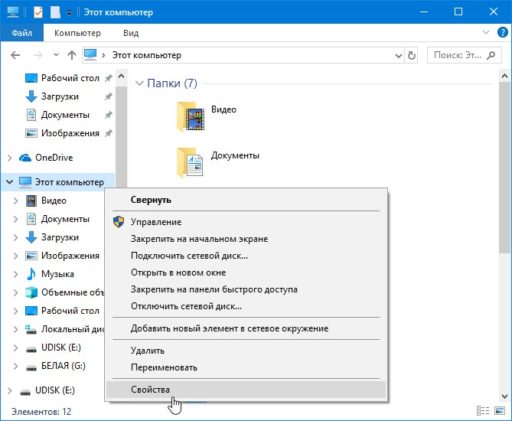Image resolution: width=512 pixels, height=421 pixels.
Task: Expand the БЕЛАЯ (G:) drive node
Action: (x=16, y=366)
